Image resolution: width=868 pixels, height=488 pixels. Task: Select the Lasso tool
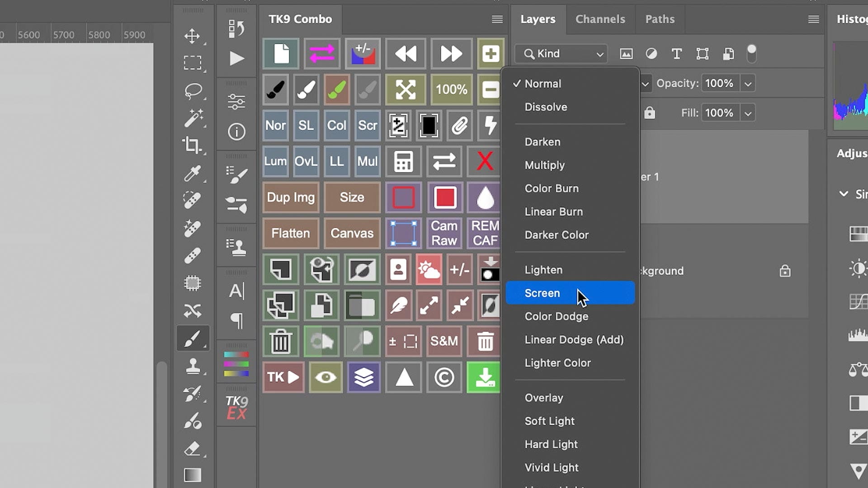(193, 90)
